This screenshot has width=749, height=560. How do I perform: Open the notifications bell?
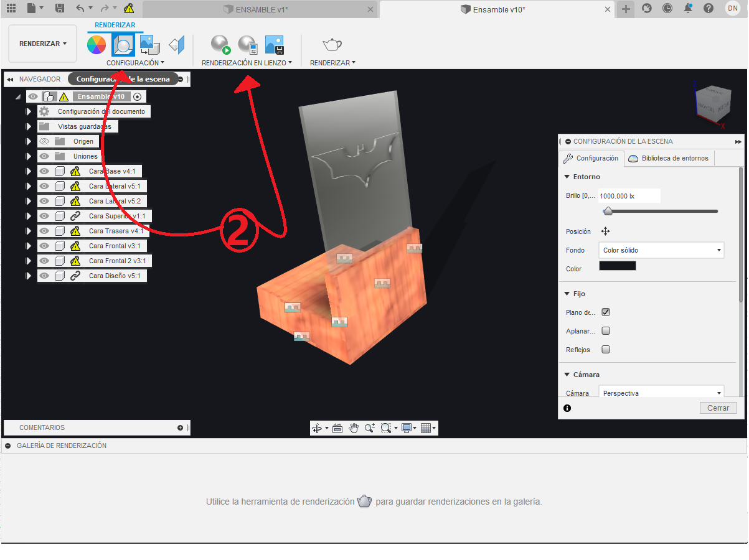pyautogui.click(x=688, y=8)
